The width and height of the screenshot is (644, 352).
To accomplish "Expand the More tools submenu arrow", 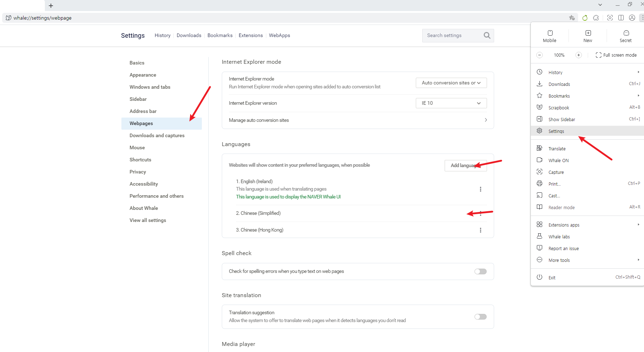I will point(639,260).
